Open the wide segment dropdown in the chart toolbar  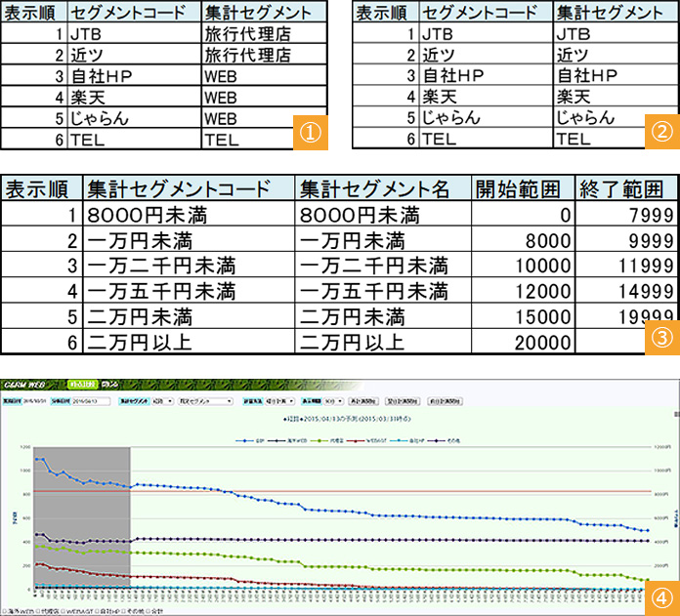pyautogui.click(x=205, y=401)
